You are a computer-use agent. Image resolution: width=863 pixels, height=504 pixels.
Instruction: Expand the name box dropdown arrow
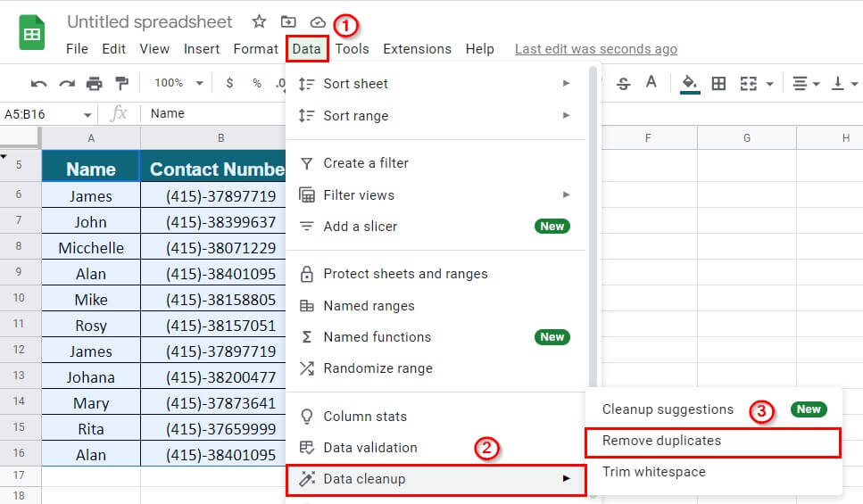(87, 114)
